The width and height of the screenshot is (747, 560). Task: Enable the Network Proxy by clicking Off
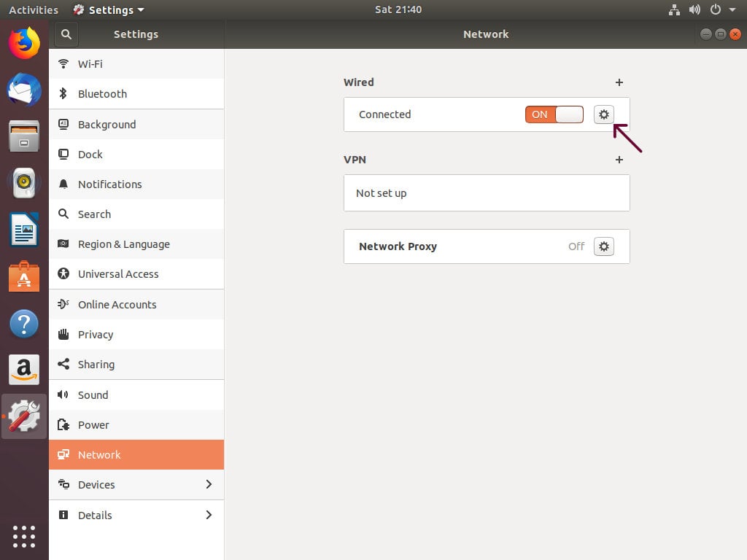click(x=576, y=246)
